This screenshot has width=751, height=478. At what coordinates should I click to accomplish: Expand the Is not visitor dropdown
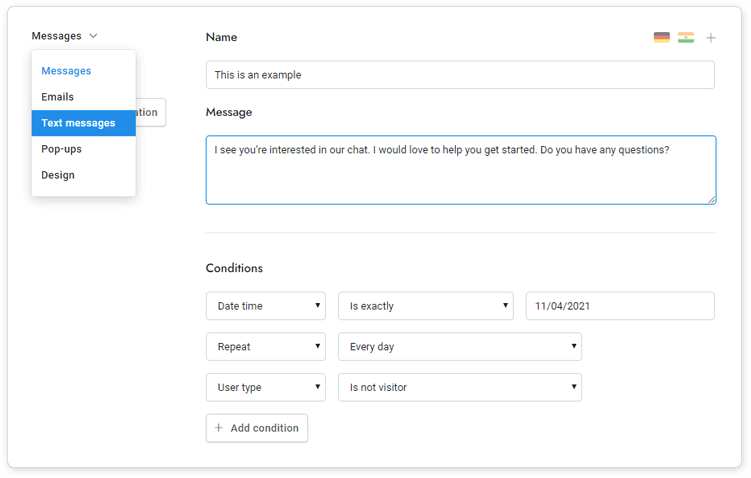click(459, 387)
